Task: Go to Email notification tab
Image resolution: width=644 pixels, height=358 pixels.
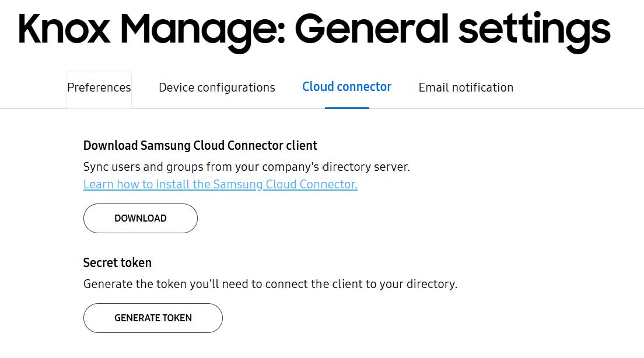Action: (466, 87)
